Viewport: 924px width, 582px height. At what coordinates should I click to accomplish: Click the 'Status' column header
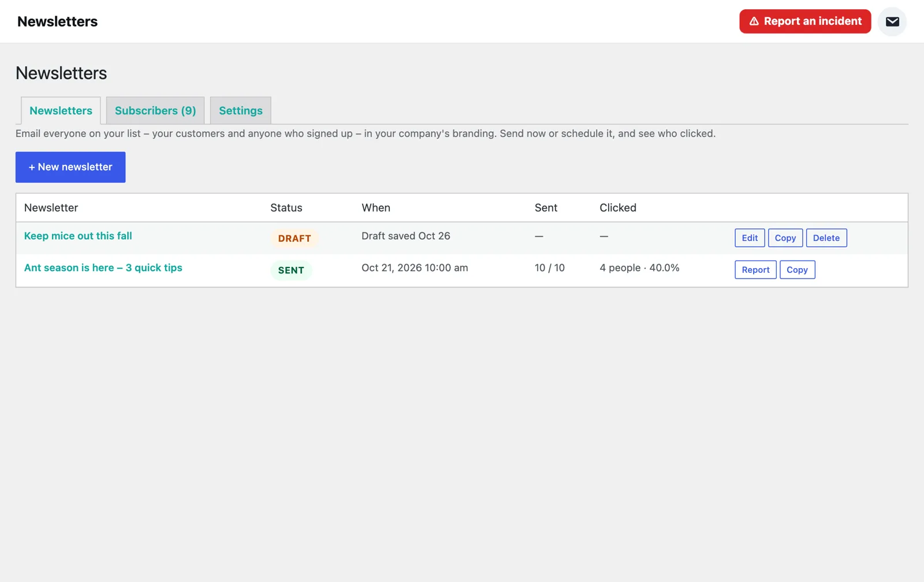[286, 207]
